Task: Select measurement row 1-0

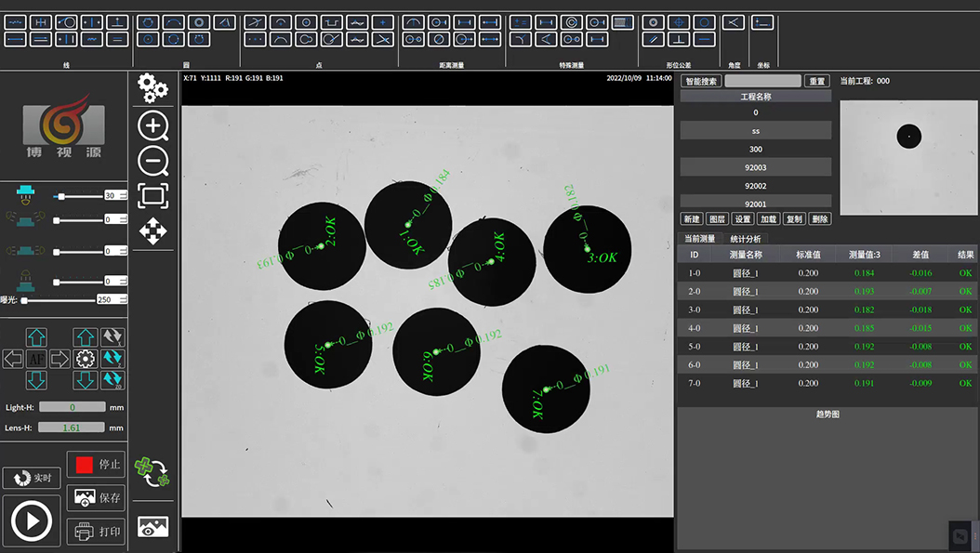Action: [x=828, y=273]
